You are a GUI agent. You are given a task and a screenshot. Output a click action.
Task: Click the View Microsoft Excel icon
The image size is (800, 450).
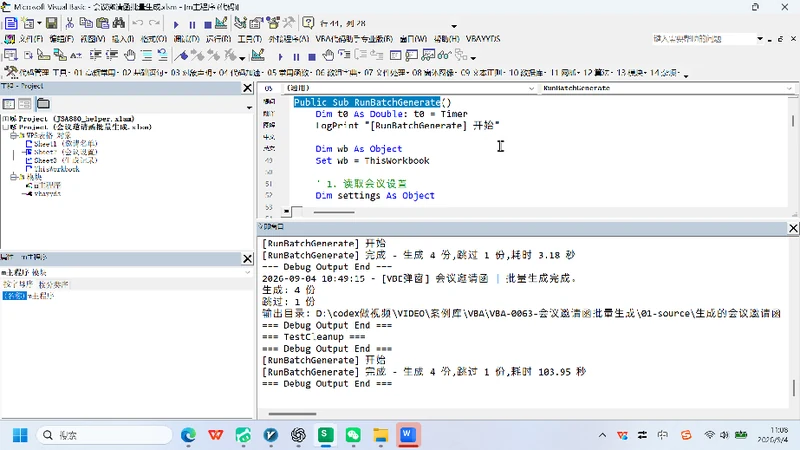pyautogui.click(x=11, y=23)
